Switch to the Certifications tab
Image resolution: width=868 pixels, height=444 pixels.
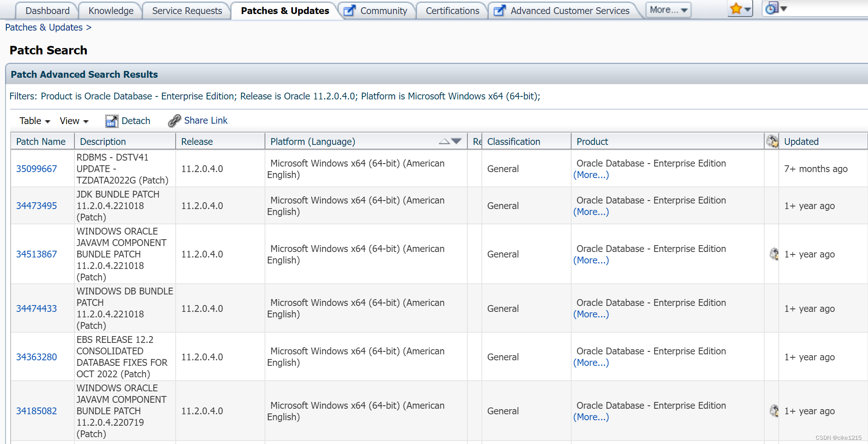click(452, 10)
